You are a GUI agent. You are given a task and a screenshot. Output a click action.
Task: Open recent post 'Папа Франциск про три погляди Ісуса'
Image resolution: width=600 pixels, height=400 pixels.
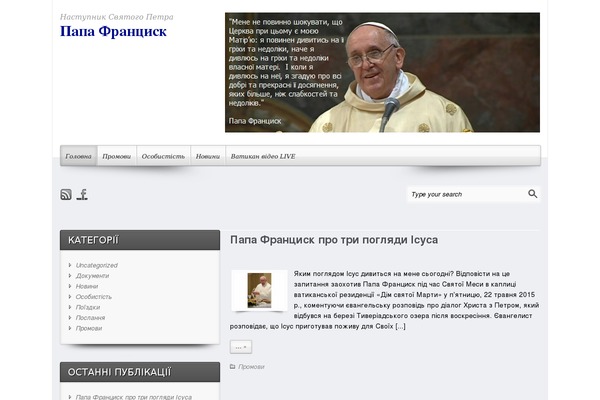pos(134,397)
